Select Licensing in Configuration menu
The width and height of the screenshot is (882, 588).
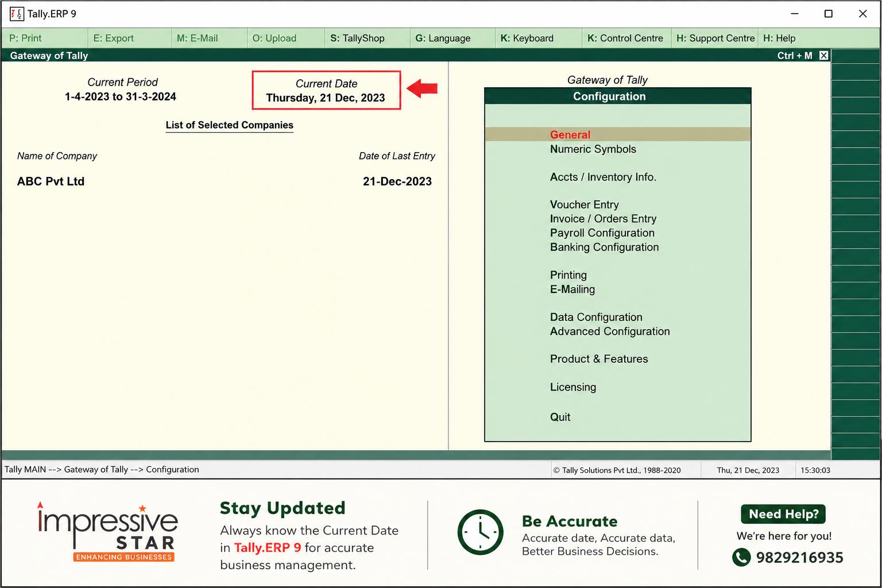(572, 388)
